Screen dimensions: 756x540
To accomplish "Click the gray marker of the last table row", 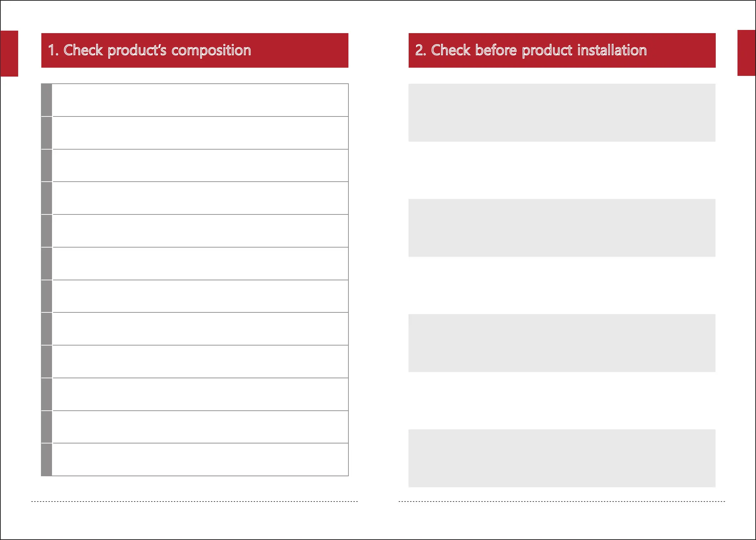I will tap(47, 459).
